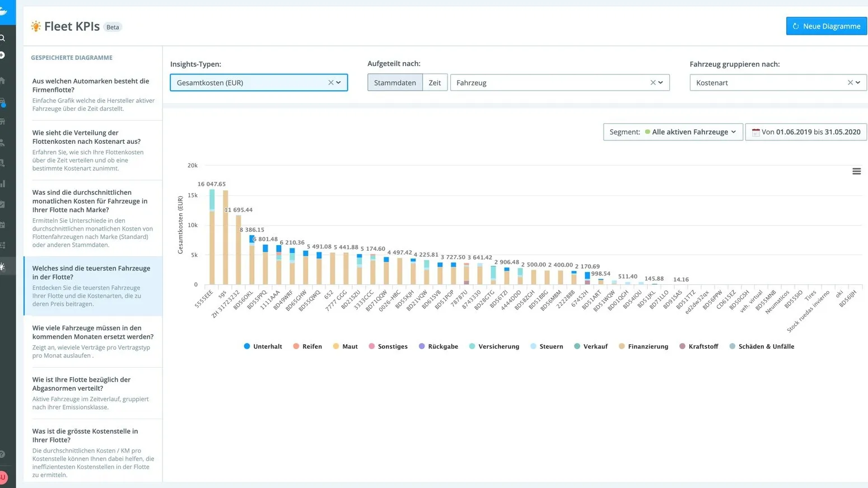Open the Insights-Typen dropdown
The image size is (868, 488).
pos(259,83)
